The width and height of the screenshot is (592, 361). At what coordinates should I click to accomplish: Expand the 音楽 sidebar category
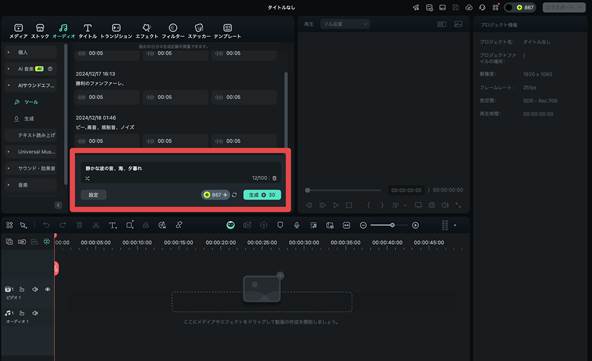pos(31,185)
